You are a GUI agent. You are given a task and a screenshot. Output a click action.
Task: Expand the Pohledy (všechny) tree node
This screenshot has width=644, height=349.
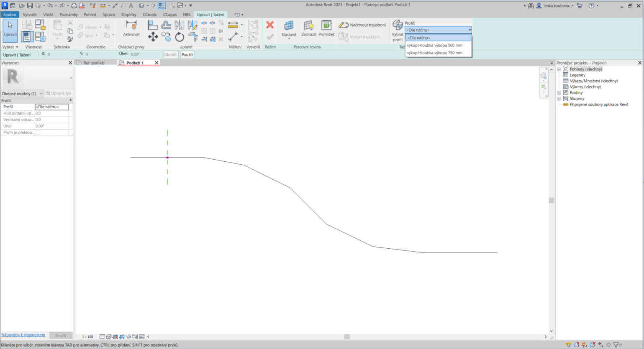pyautogui.click(x=559, y=69)
